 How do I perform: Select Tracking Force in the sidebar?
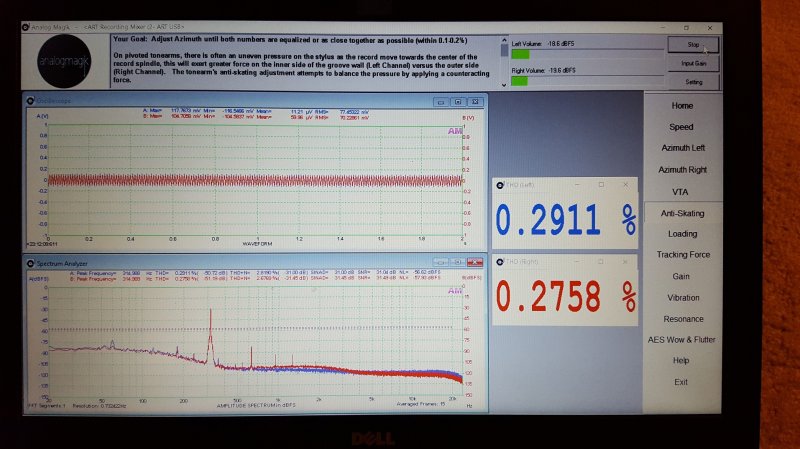(683, 254)
